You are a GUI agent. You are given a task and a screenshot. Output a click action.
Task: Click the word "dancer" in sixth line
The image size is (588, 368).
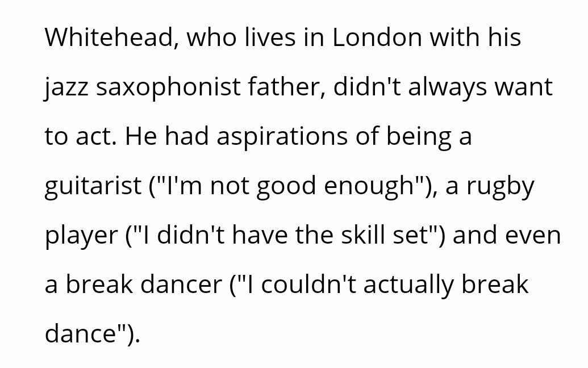181,285
